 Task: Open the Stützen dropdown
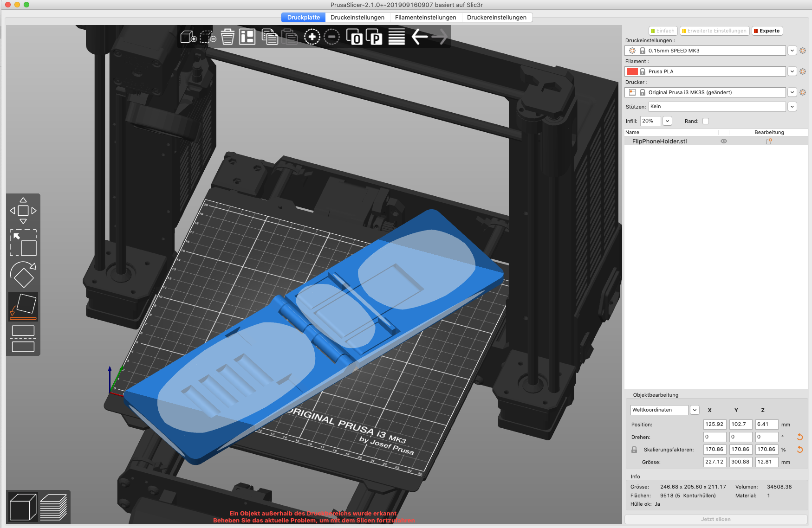point(792,106)
